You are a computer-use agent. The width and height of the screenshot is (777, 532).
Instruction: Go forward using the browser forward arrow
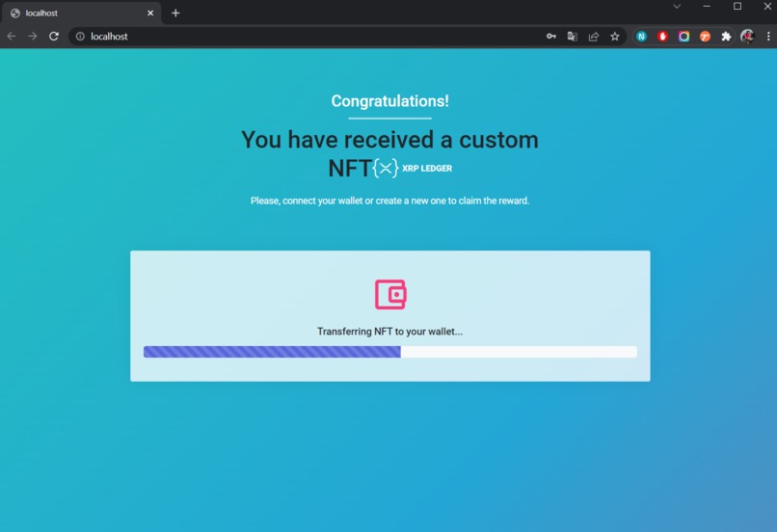(x=33, y=37)
